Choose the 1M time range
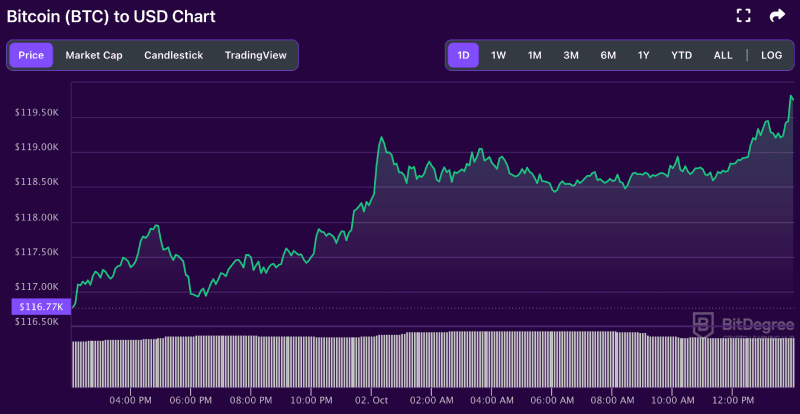The height and width of the screenshot is (414, 800). click(534, 55)
